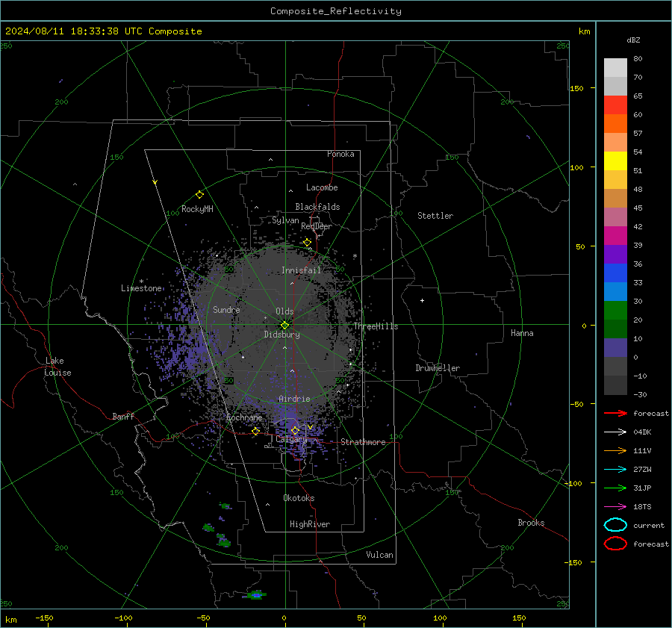Click the yellow diamond marker at radar center
The width and height of the screenshot is (672, 628).
point(284,326)
